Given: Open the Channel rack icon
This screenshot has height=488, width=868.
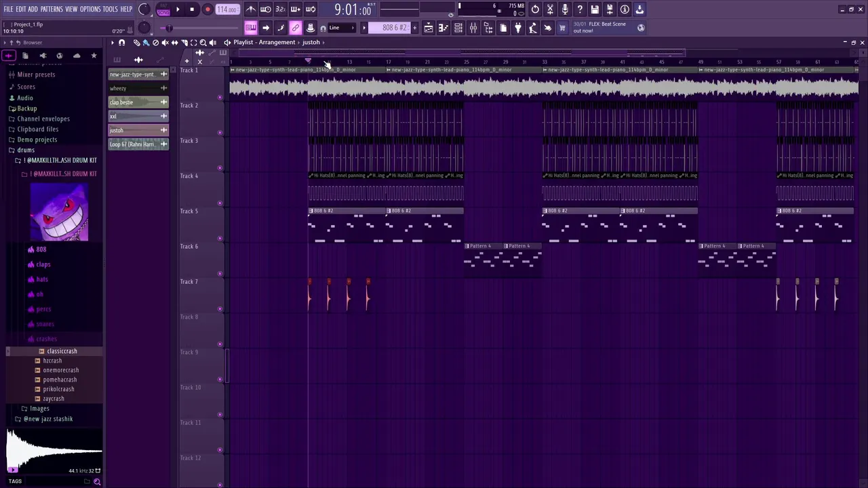Looking at the screenshot, I should [x=458, y=28].
